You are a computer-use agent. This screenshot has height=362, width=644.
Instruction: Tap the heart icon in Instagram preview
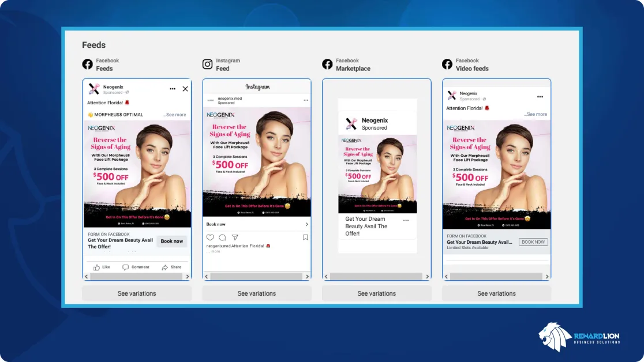pos(210,237)
